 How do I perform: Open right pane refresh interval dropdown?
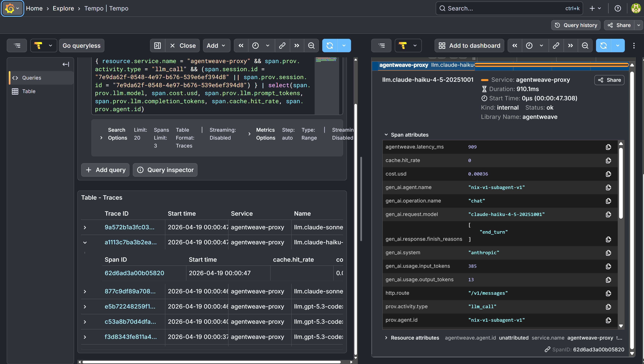618,46
